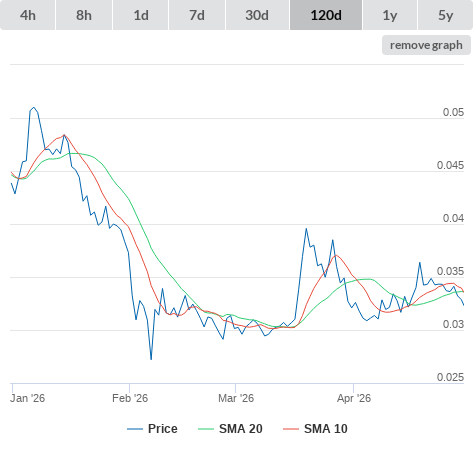Switch to the 8h time range
Image resolution: width=474 pixels, height=455 pixels.
[x=84, y=15]
